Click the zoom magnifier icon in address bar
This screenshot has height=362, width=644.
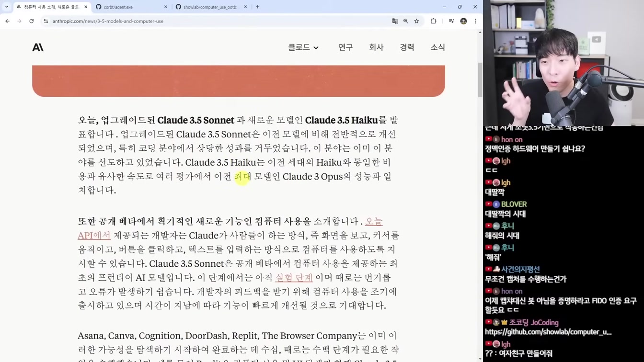pos(406,21)
